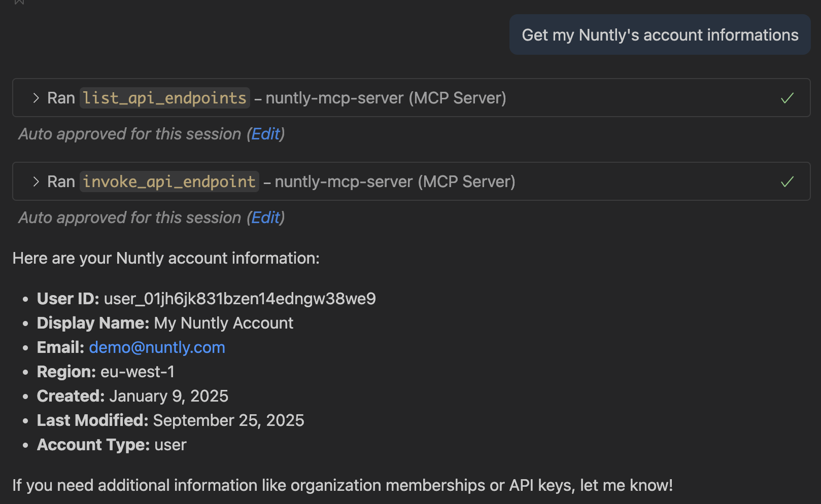Expand the list_api_endpoints tool call chevron

coord(36,98)
